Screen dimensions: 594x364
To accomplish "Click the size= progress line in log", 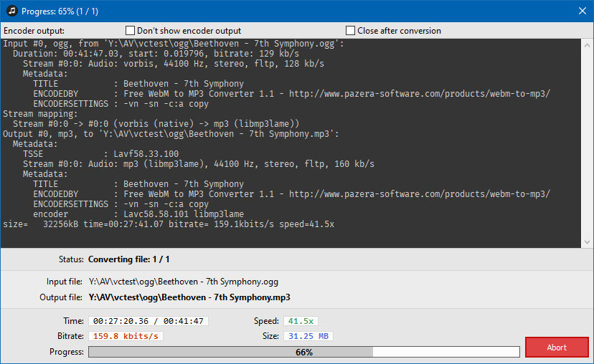I will (169, 224).
